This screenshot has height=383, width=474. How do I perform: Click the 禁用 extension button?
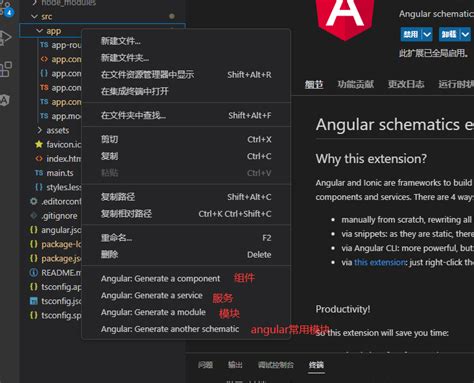(x=411, y=34)
